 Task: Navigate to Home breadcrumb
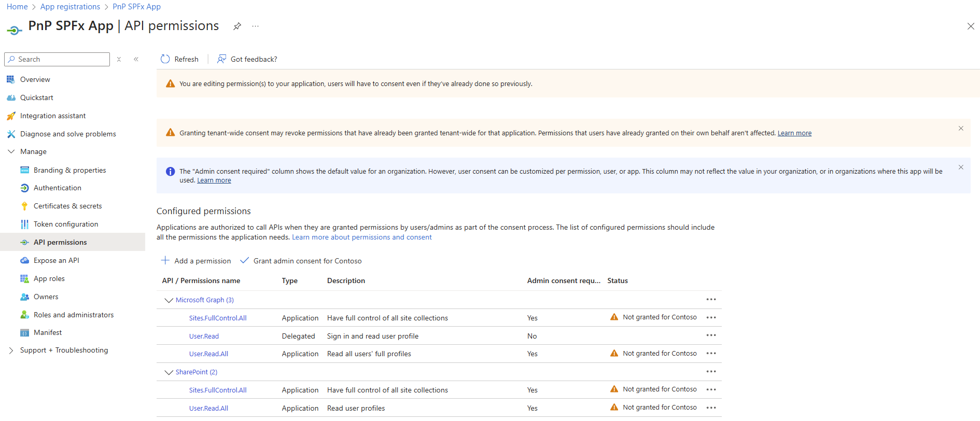[17, 7]
